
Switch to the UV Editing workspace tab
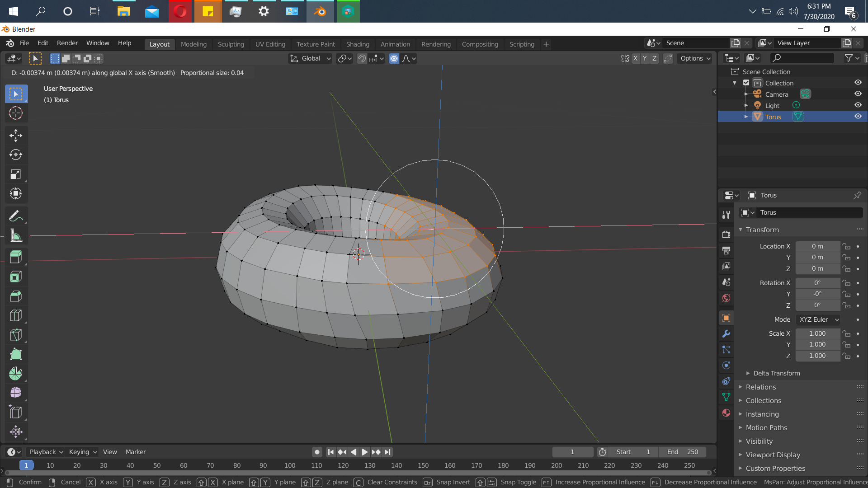270,44
